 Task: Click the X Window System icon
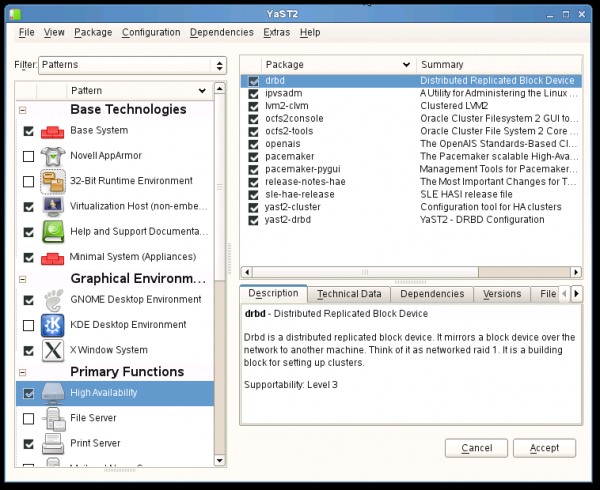(x=53, y=351)
